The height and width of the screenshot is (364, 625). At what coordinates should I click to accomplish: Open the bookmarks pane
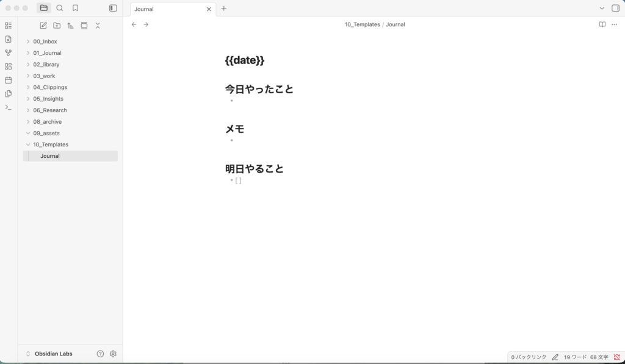(75, 8)
